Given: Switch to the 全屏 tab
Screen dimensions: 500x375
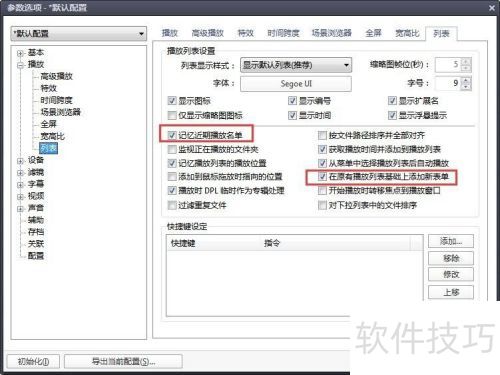Looking at the screenshot, I should click(373, 33).
